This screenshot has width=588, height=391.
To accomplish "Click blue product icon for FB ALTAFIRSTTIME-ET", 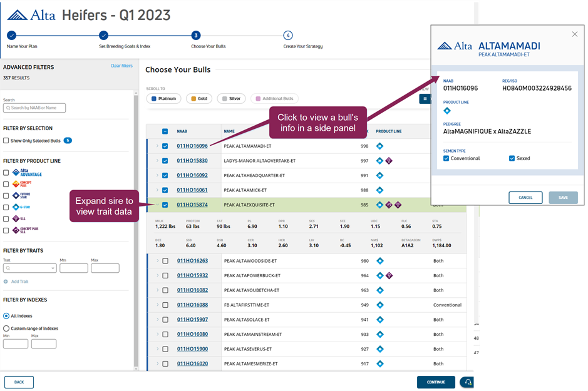I will pyautogui.click(x=380, y=305).
